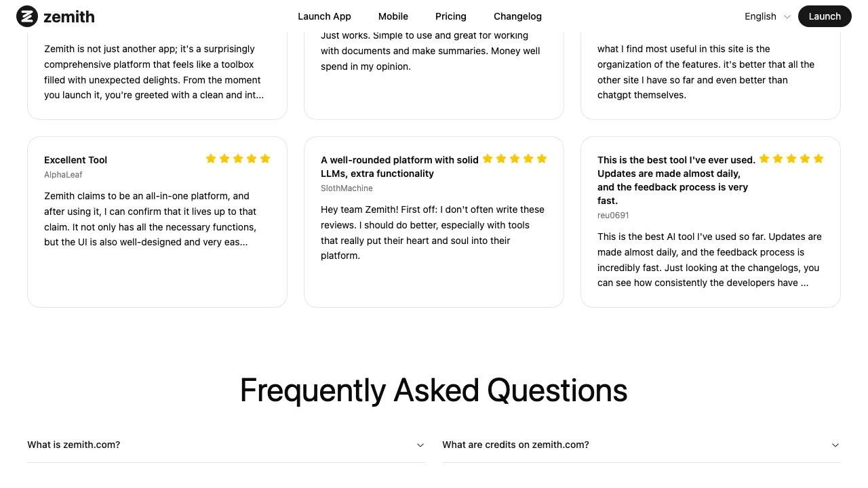Click middle star on Excellent Tool review
Image resolution: width=868 pixels, height=488 pixels.
click(238, 159)
